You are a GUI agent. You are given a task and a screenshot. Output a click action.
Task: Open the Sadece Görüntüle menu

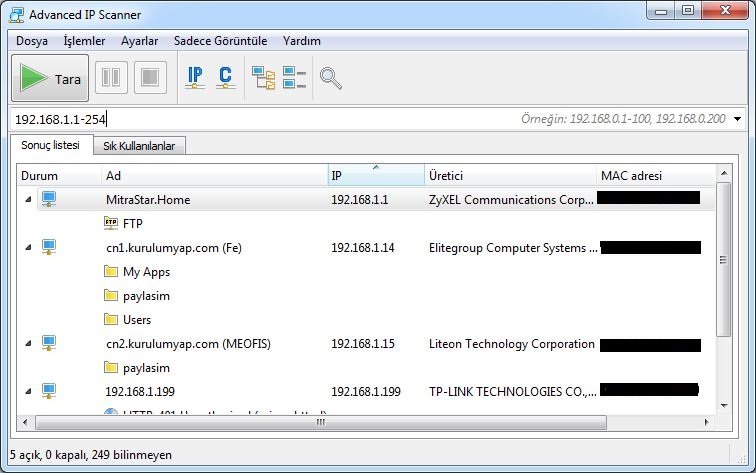220,41
